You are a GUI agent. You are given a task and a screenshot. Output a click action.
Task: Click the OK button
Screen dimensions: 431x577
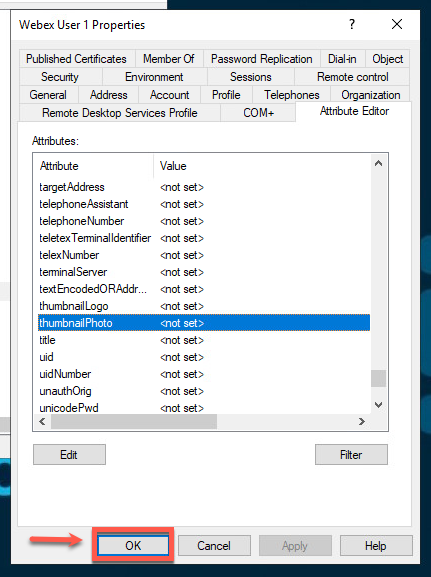click(x=133, y=545)
